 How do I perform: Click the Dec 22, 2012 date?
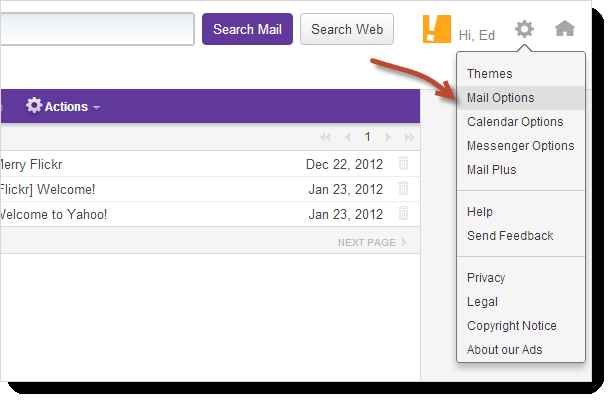[x=344, y=164]
